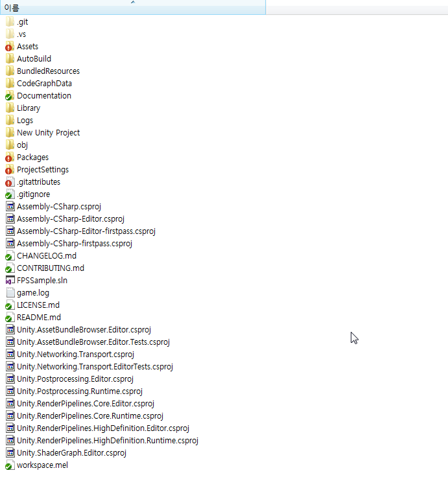The image size is (448, 477).
Task: Click the .gitattributes file icon
Action: [10, 182]
